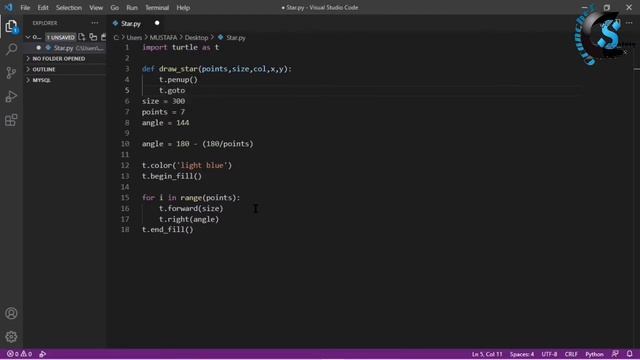Open the Help menu
Image resolution: width=640 pixels, height=360 pixels.
click(183, 8)
